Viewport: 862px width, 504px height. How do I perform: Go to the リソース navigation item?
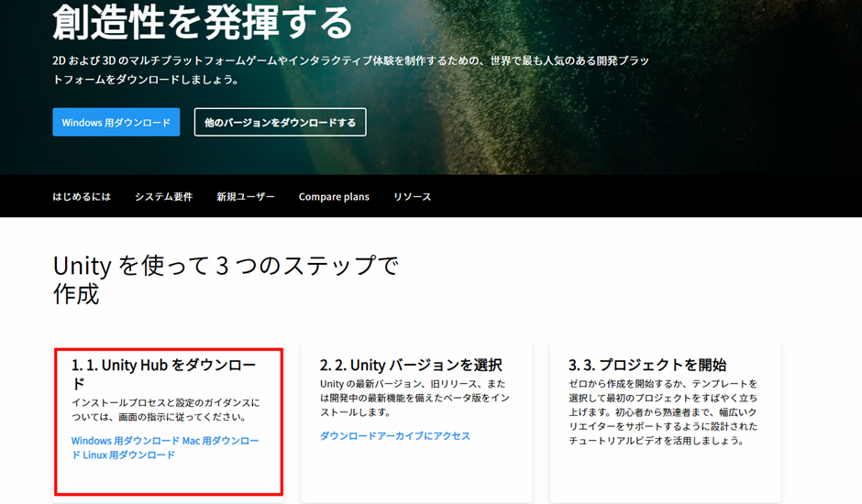(x=412, y=197)
